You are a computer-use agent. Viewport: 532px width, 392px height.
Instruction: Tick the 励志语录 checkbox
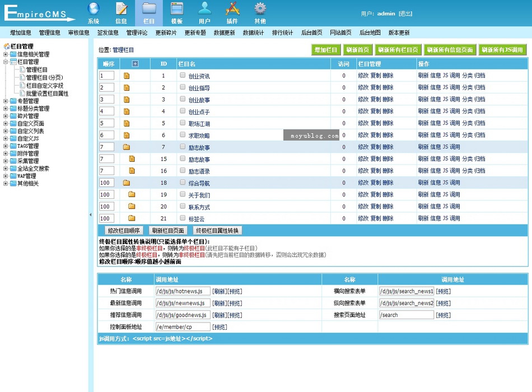click(x=183, y=170)
